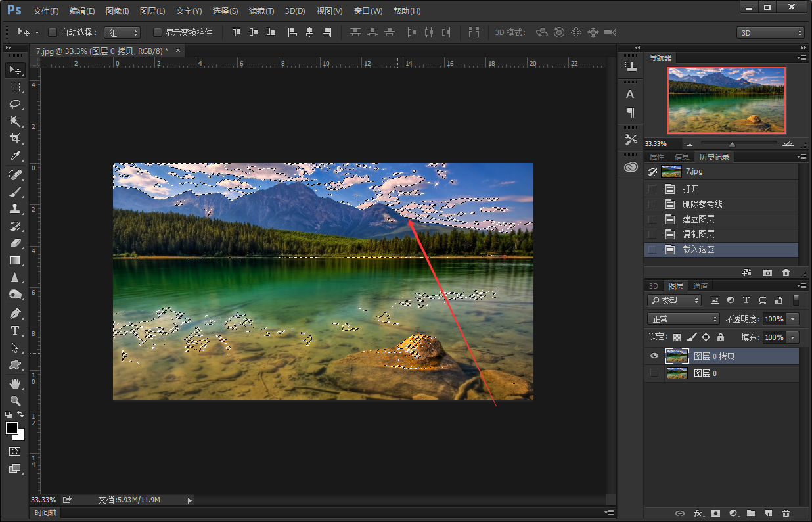This screenshot has width=812, height=522.
Task: Expand status bar document info arrow
Action: point(190,500)
